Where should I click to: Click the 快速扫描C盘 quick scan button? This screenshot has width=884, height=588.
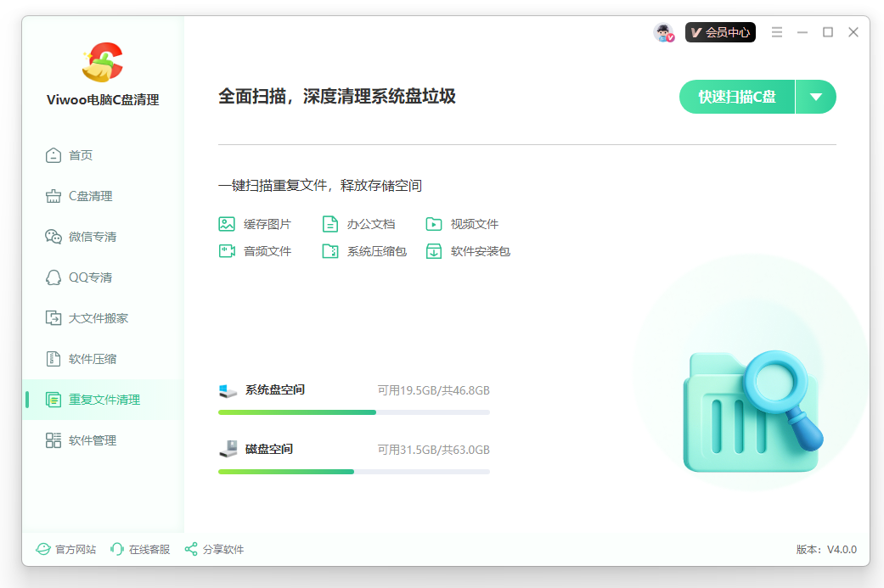[735, 97]
